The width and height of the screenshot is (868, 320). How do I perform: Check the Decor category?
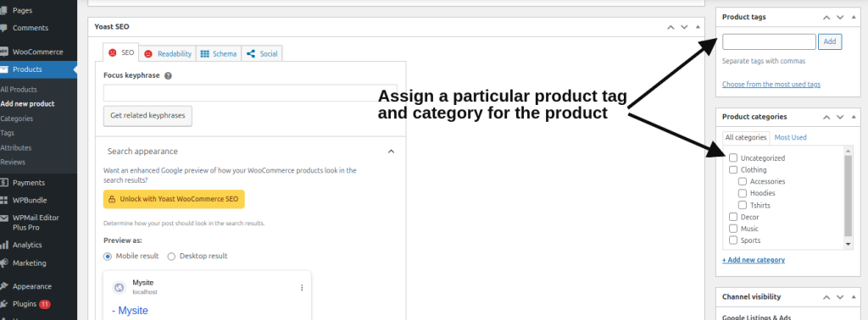733,217
